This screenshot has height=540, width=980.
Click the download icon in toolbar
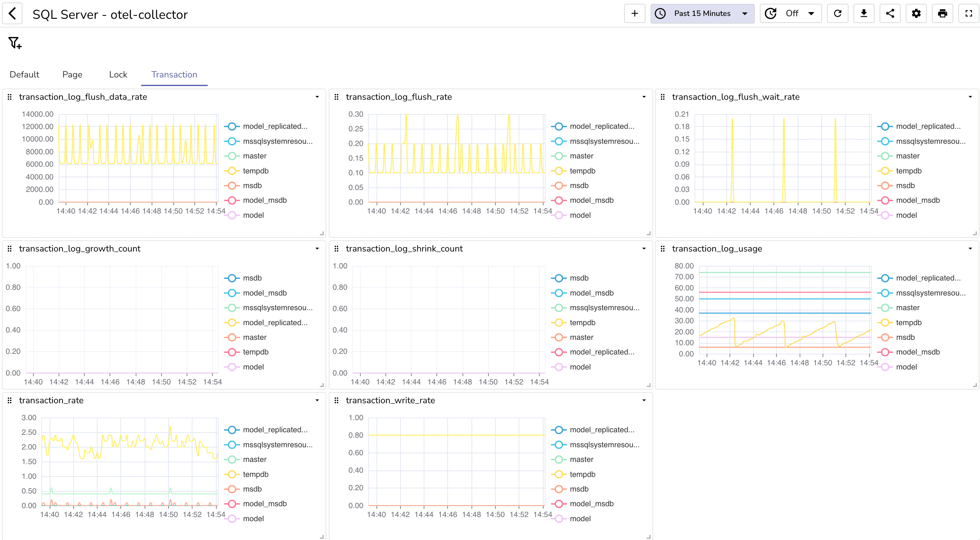(x=864, y=14)
